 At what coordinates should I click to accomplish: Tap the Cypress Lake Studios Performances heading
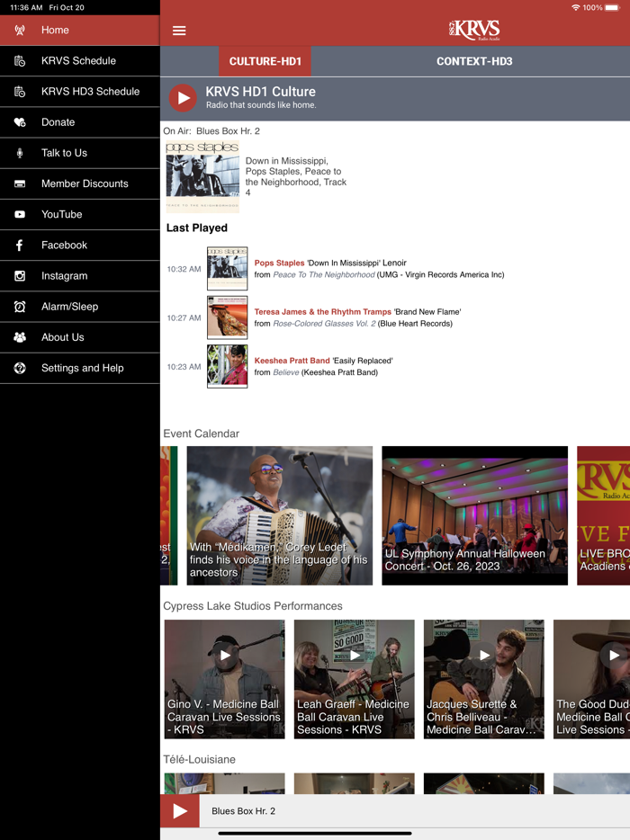click(253, 606)
